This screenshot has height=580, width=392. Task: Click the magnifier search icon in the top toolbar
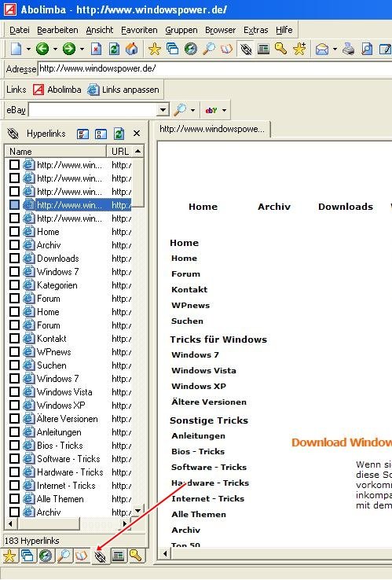pyautogui.click(x=209, y=49)
